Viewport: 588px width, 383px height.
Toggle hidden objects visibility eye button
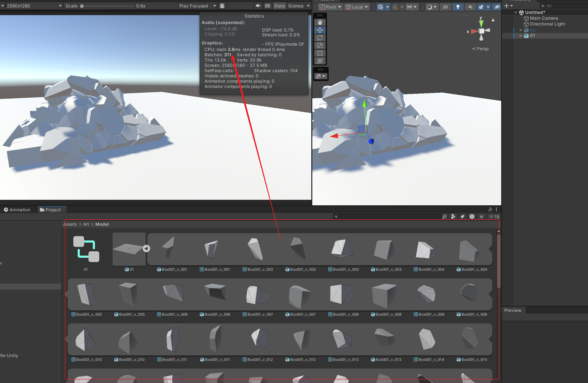(x=497, y=7)
